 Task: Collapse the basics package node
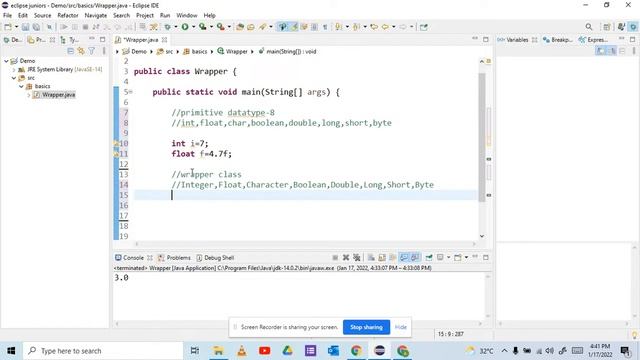(x=21, y=87)
